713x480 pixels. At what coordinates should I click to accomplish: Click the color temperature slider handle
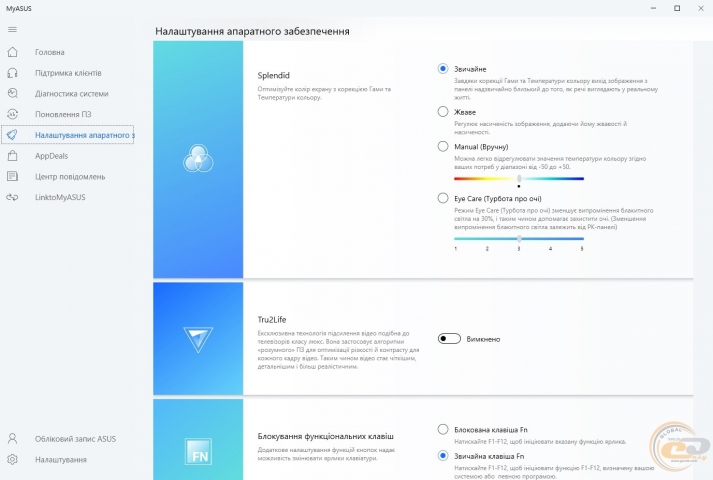tap(519, 179)
